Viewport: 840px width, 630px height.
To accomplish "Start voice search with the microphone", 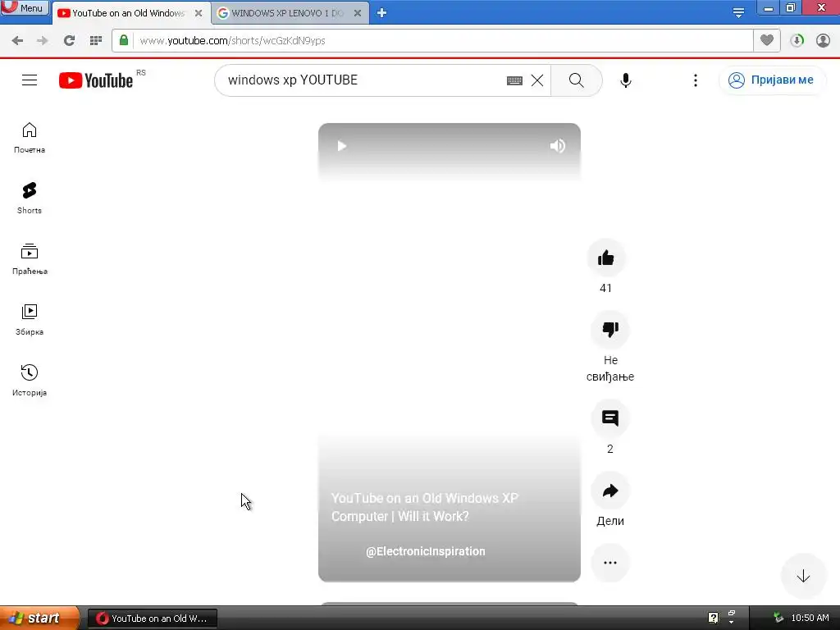I will coord(625,80).
